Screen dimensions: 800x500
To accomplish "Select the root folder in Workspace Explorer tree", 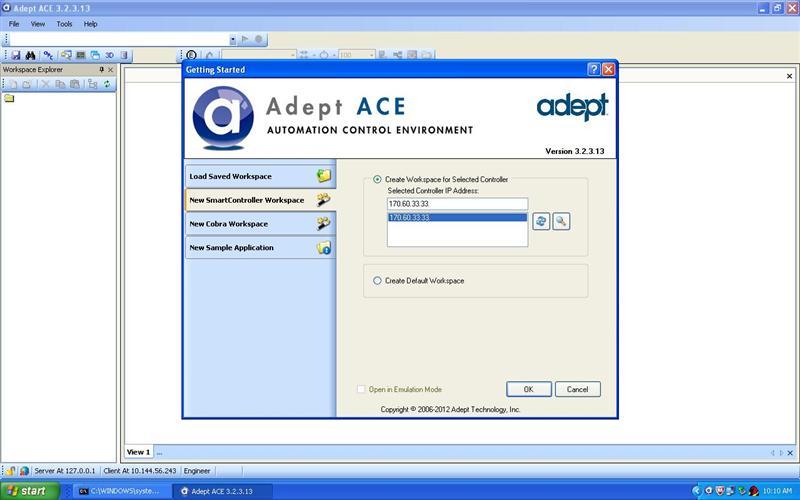I will click(9, 98).
